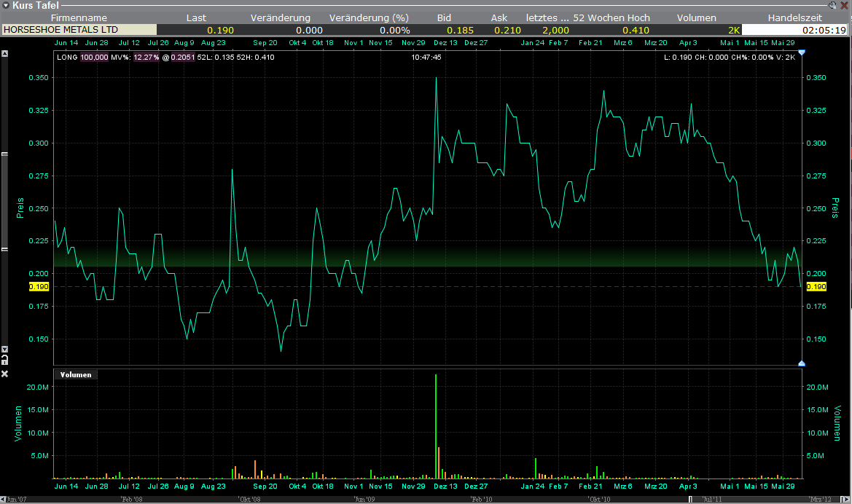This screenshot has height=504, width=852.
Task: Click the Last column header
Action: [x=196, y=17]
